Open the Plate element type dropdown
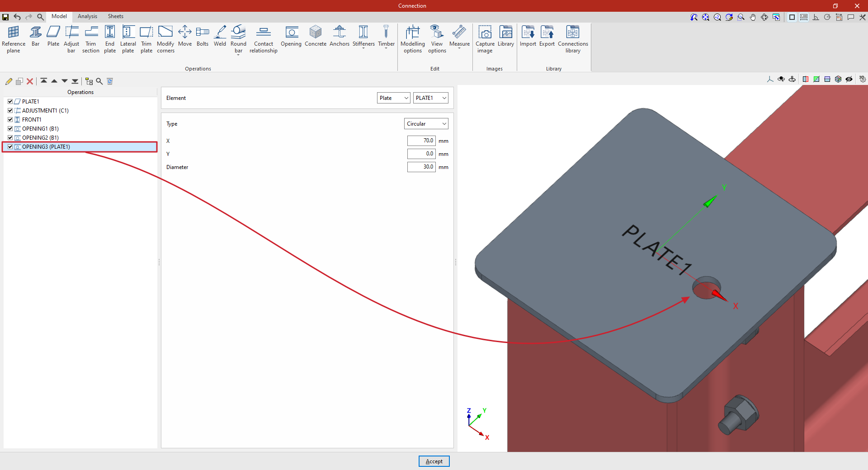Image resolution: width=868 pixels, height=470 pixels. click(x=393, y=98)
